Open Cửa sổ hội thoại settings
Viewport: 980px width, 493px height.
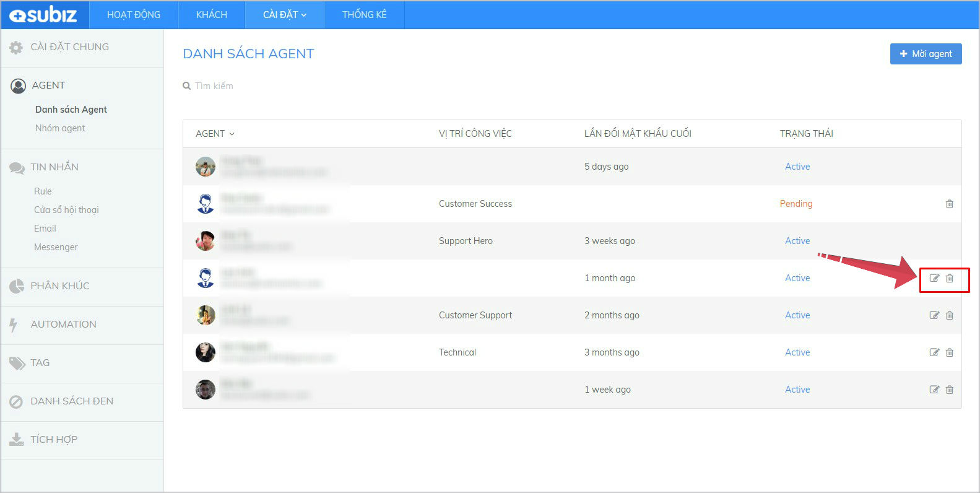[x=66, y=210]
